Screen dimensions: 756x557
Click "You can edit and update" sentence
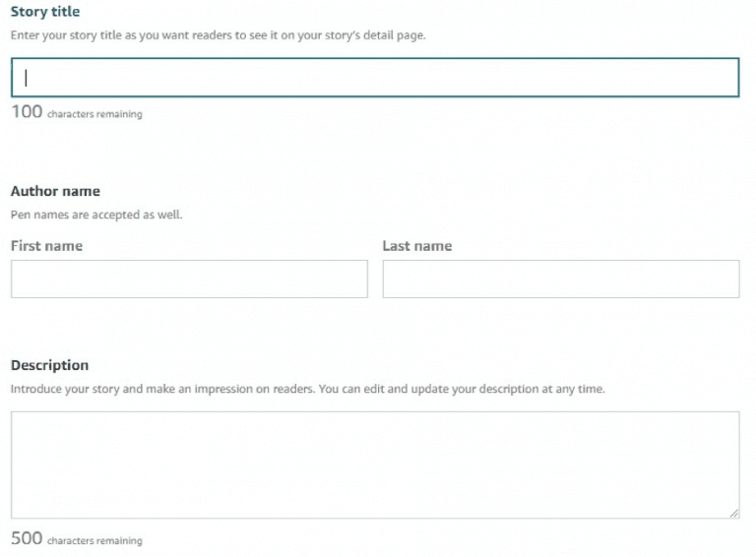point(462,389)
